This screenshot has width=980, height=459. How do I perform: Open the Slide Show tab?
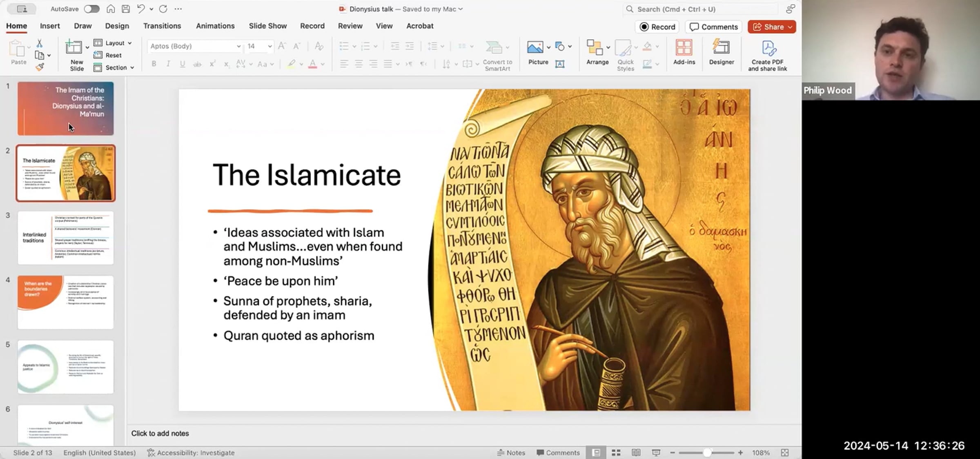pyautogui.click(x=268, y=26)
